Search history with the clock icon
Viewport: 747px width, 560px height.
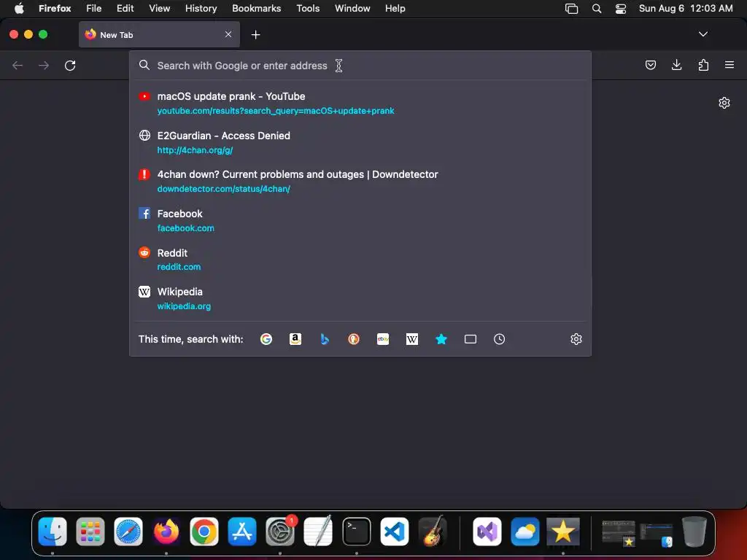[499, 339]
